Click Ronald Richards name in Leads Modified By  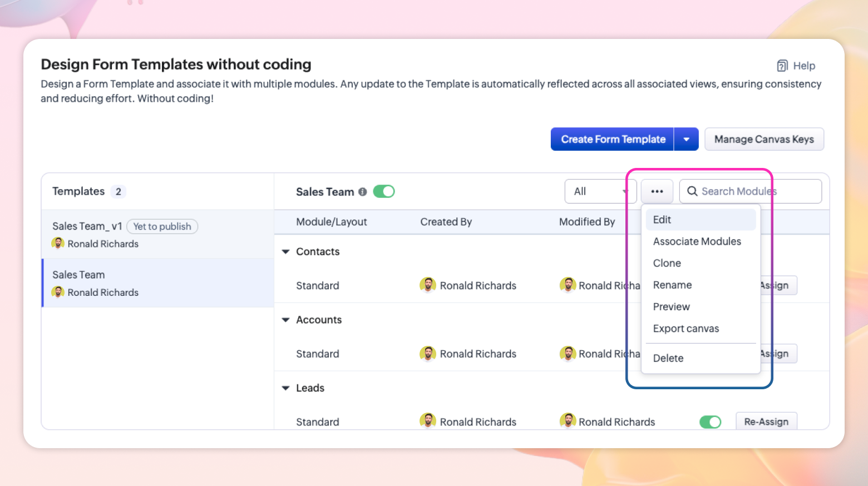click(617, 422)
